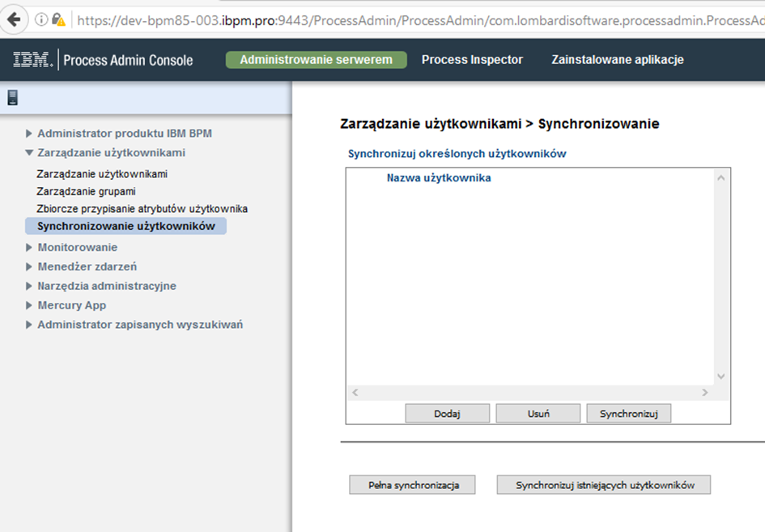Switch to Process Inspector tab

click(x=472, y=60)
